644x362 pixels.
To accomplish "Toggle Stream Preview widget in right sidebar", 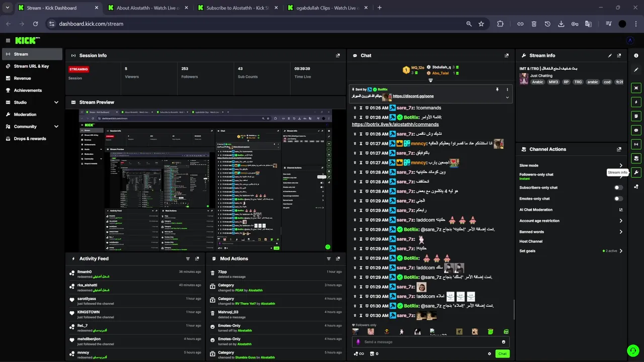I will click(x=636, y=88).
